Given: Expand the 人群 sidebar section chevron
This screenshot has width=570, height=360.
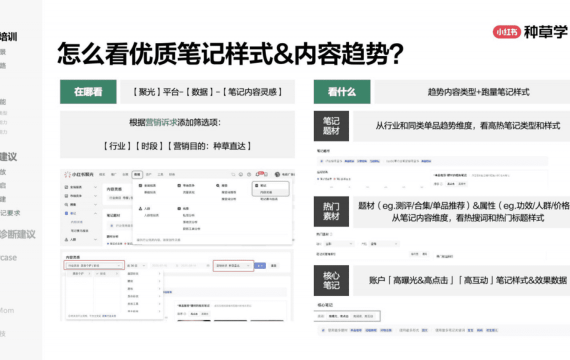Looking at the screenshot, I should pos(96,239).
